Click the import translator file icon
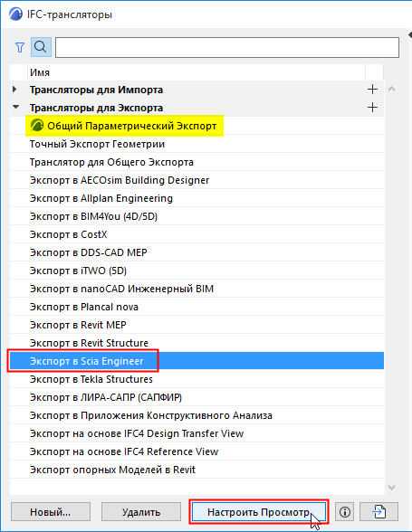Viewport: 412px width, 532px height. [x=378, y=512]
